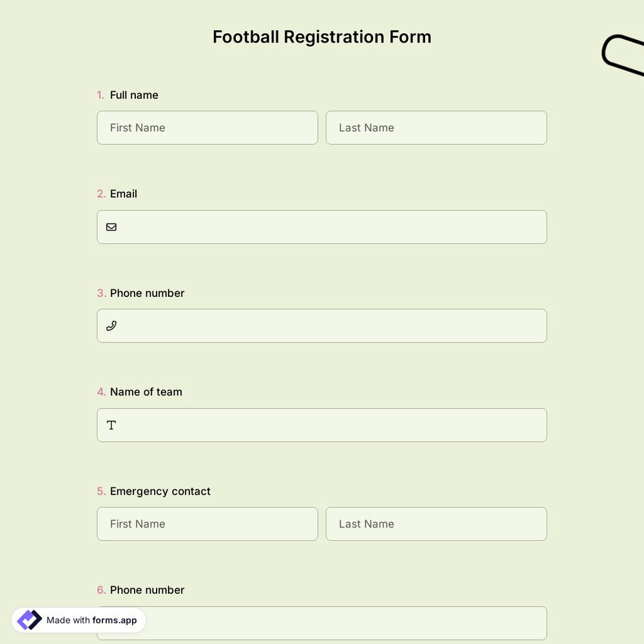The image size is (644, 644).
Task: Click the Phone number input below question 3
Action: click(x=322, y=325)
